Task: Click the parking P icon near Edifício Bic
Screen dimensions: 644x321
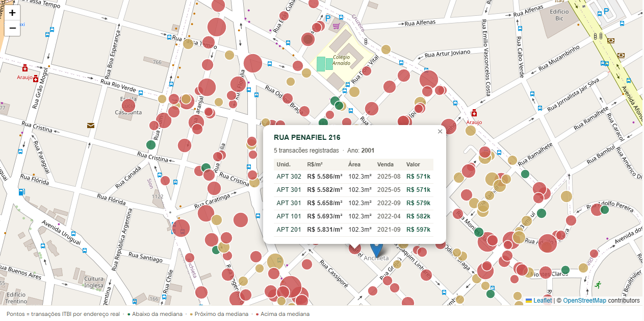Action: (606, 11)
